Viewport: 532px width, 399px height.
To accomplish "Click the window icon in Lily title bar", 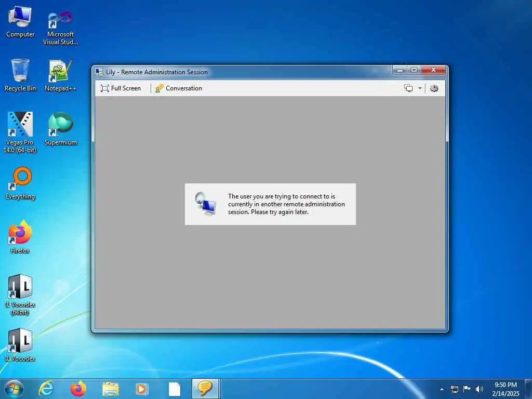I will [99, 72].
